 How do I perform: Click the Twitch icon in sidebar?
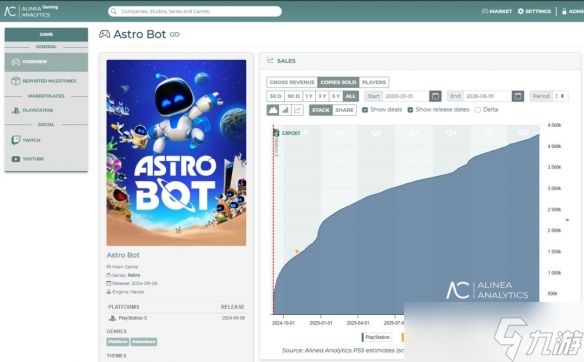16,140
